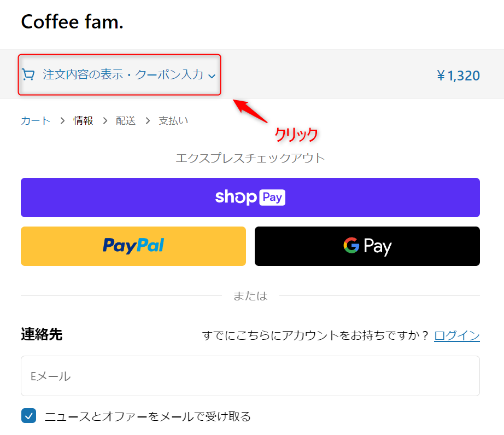Focus the Eメール input field

(250, 376)
